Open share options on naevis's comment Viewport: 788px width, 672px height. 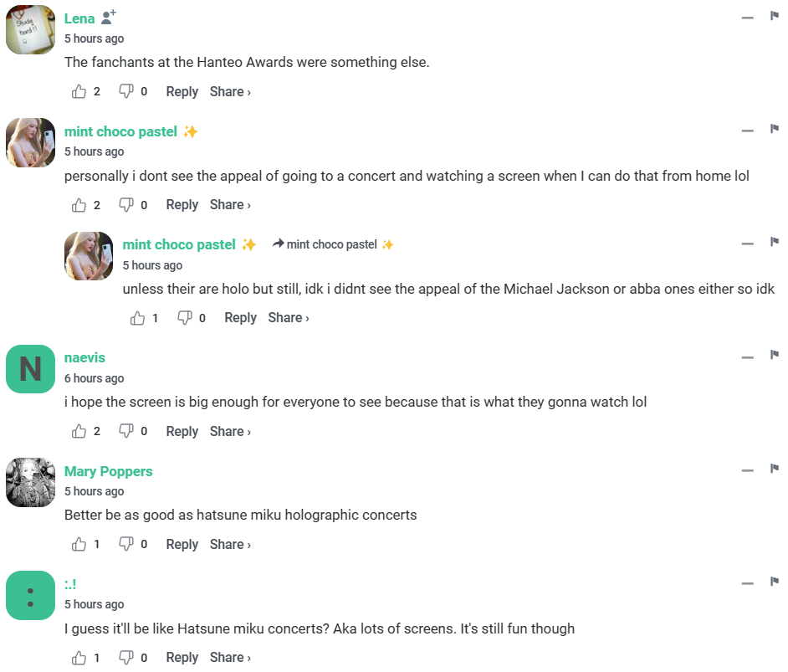pyautogui.click(x=227, y=431)
